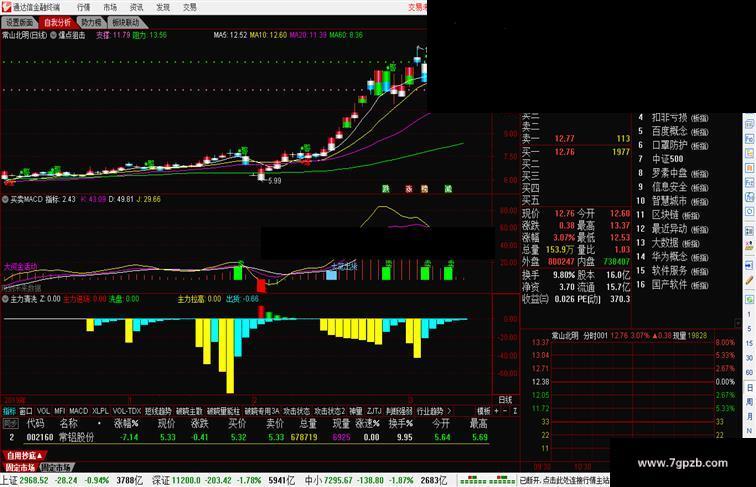Switch to the 势力榜 tab

[91, 22]
